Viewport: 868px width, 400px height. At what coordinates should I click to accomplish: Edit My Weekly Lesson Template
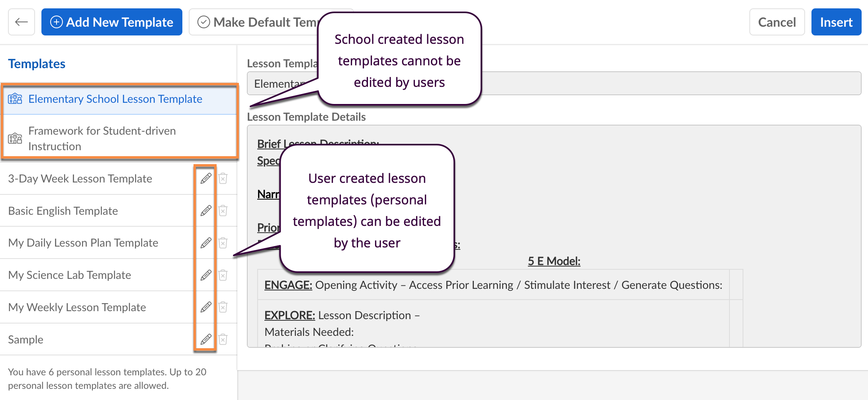click(x=205, y=307)
